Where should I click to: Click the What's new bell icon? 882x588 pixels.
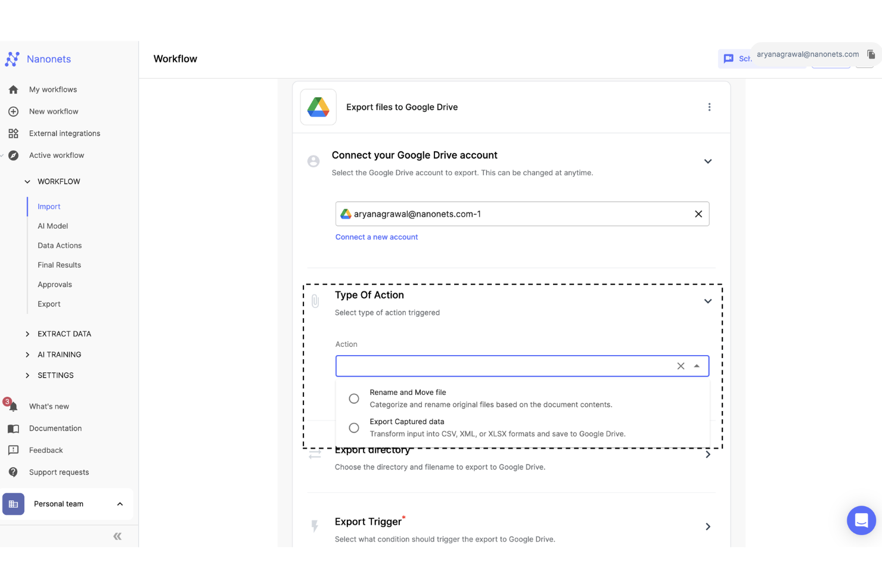pyautogui.click(x=13, y=406)
